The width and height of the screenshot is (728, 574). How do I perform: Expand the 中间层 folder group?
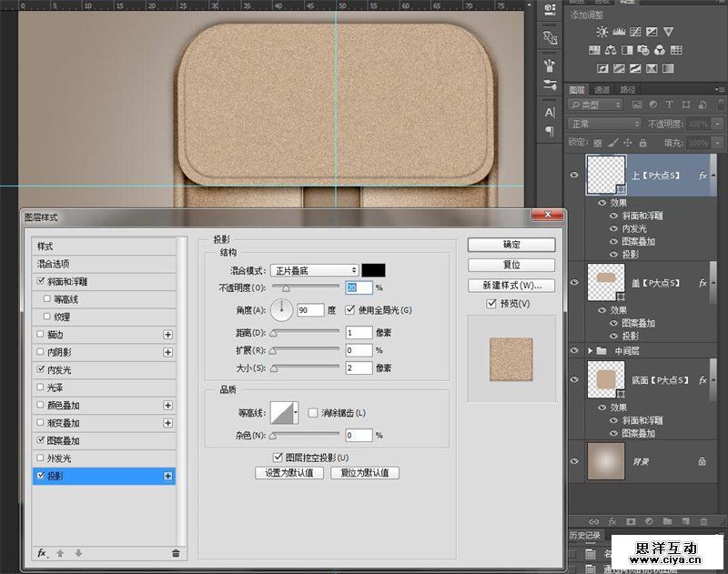click(590, 350)
